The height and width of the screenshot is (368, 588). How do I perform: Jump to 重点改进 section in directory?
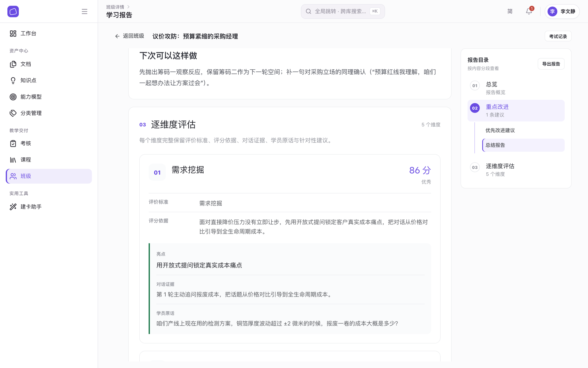click(516, 111)
